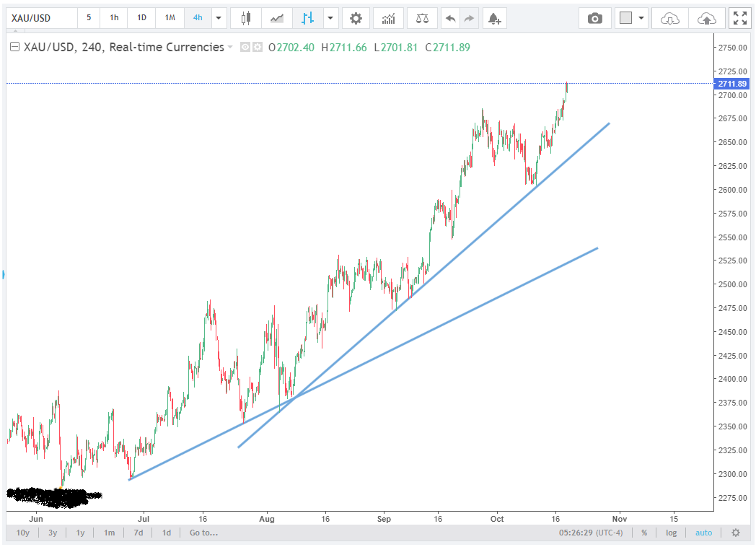Take a chart snapshot with camera icon

[x=594, y=18]
